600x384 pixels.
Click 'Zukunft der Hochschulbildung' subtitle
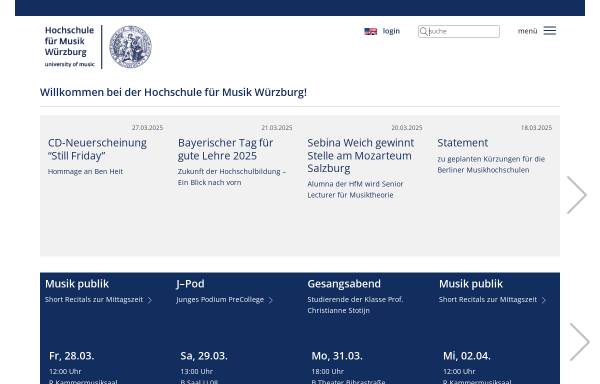(232, 177)
